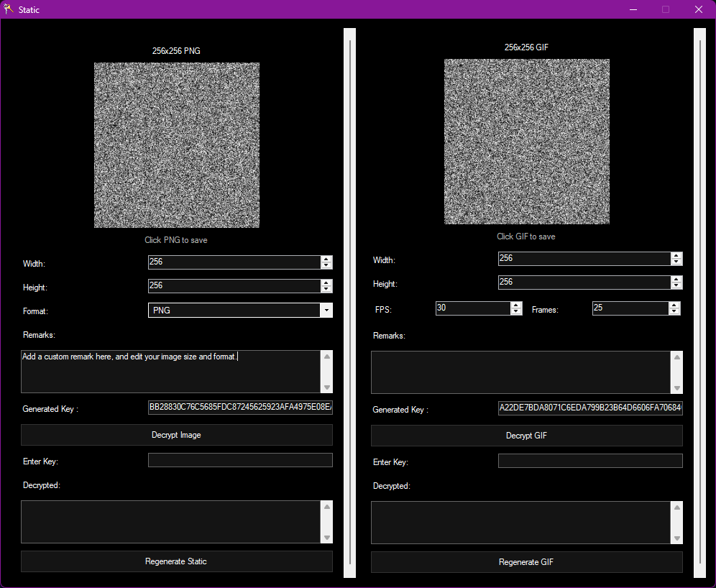
Task: Click the 'Click GIF to save' label
Action: pyautogui.click(x=526, y=236)
